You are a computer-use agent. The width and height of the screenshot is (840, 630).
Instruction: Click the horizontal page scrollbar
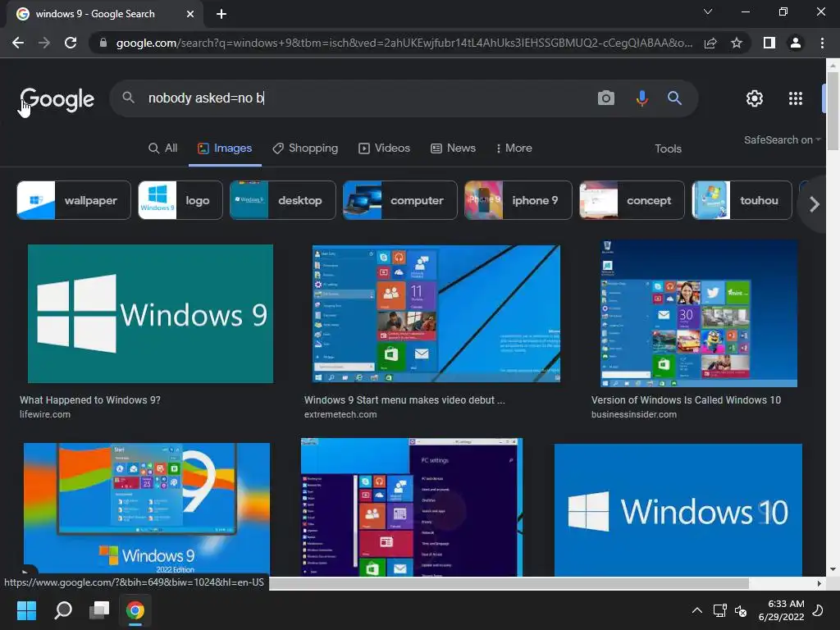pos(509,583)
